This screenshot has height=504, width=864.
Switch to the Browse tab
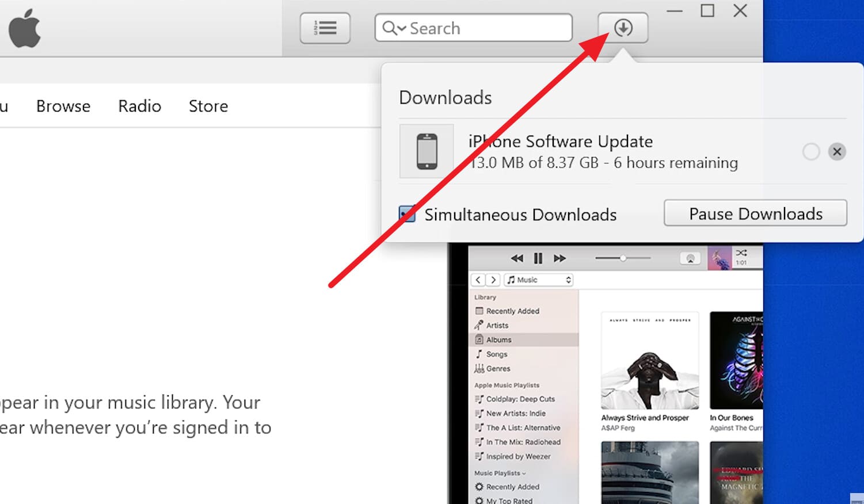[x=63, y=106]
